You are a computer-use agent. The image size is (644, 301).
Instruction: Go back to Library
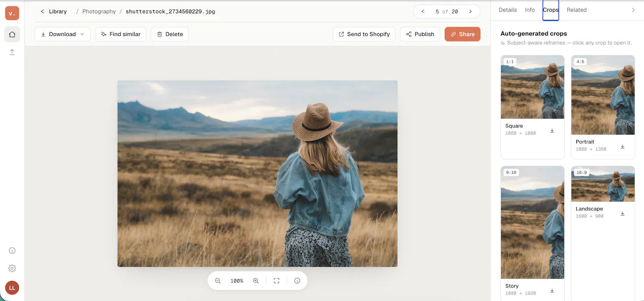(54, 11)
